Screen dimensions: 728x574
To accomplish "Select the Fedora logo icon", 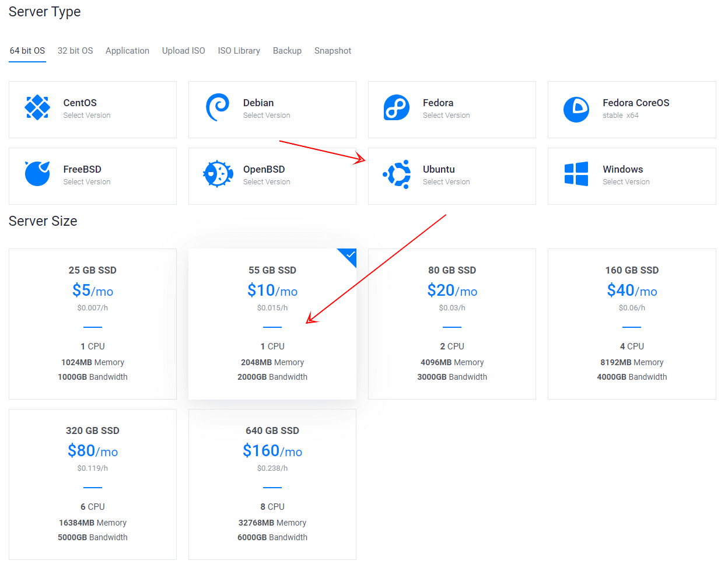I will (x=397, y=107).
